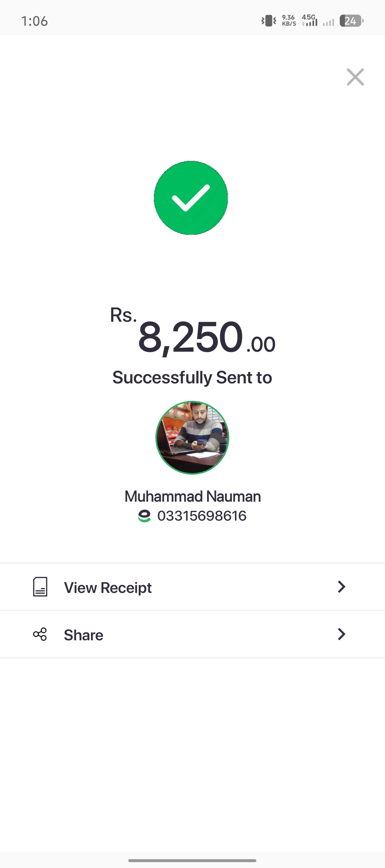Close the payment success screen

[x=355, y=77]
